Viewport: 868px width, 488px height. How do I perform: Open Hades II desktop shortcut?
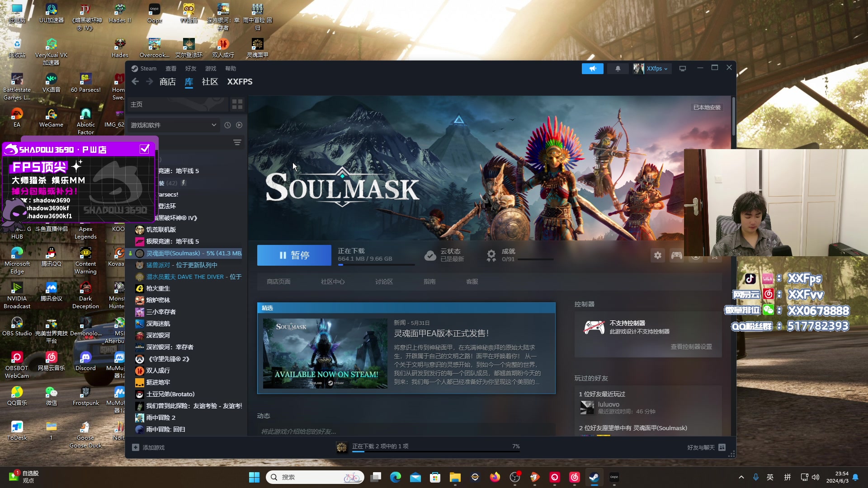point(120,14)
